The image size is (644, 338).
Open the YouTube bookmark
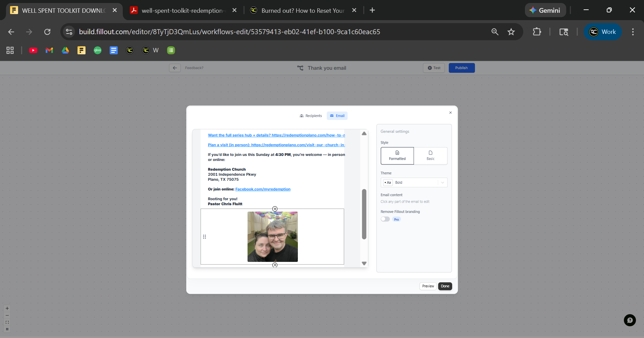coord(33,50)
